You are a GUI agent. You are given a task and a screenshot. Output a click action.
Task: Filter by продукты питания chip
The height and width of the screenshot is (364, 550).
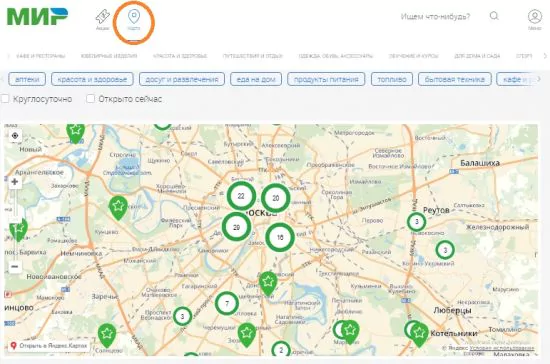tap(326, 79)
